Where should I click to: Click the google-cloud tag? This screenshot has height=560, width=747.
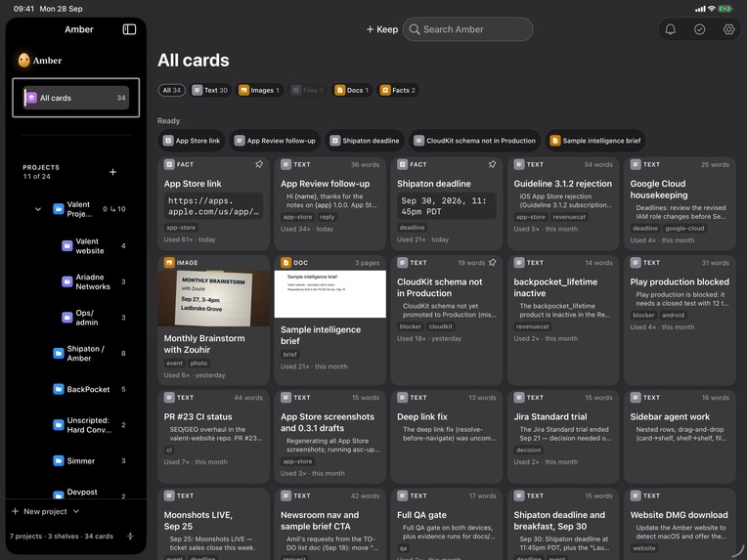click(684, 228)
